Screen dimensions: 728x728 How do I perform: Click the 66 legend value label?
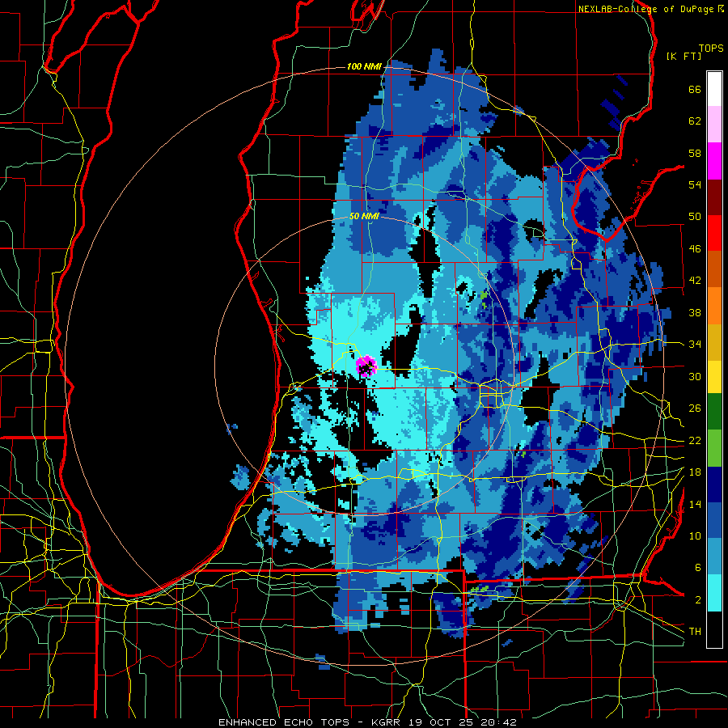[695, 90]
